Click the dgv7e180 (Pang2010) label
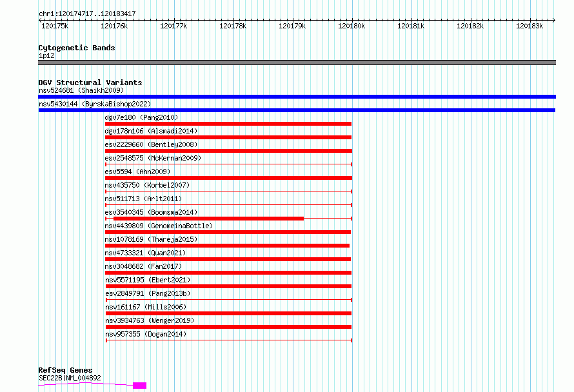Image resolution: width=574 pixels, height=392 pixels. (141, 117)
